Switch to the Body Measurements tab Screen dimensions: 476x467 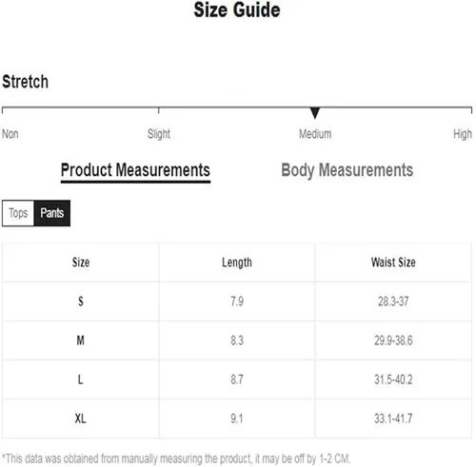(x=347, y=170)
